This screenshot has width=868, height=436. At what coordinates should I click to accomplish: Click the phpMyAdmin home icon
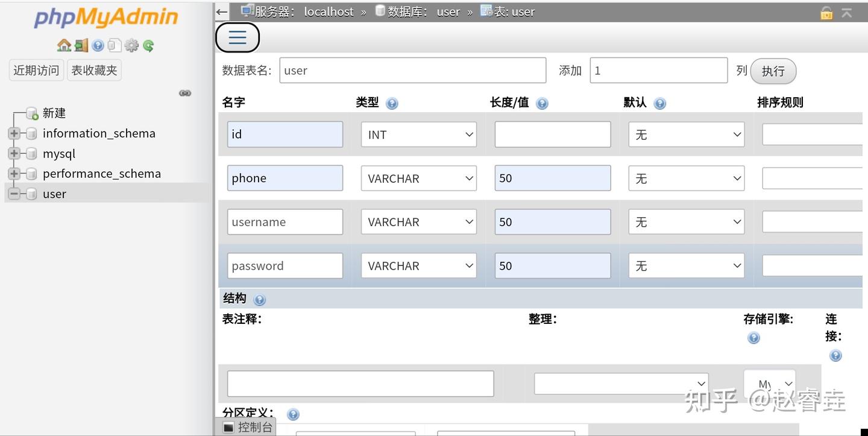pos(64,45)
